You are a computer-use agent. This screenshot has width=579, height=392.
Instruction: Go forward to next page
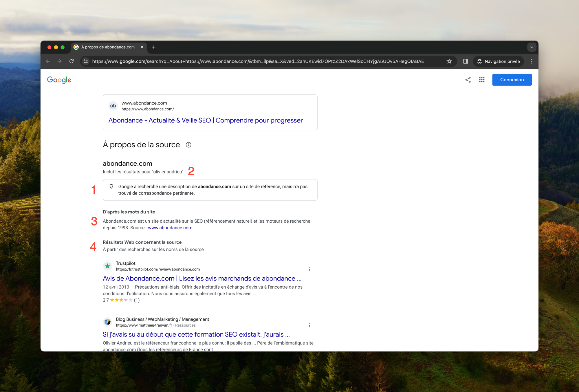(x=60, y=61)
